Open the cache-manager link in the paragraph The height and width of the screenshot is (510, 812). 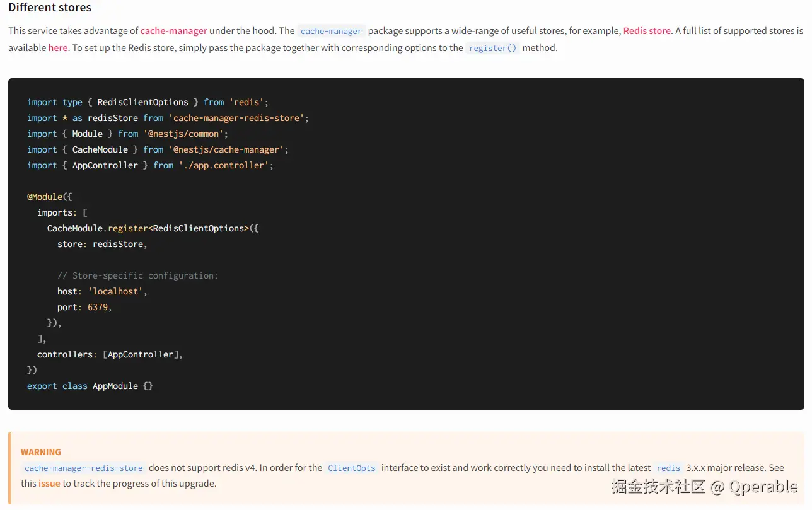(173, 30)
